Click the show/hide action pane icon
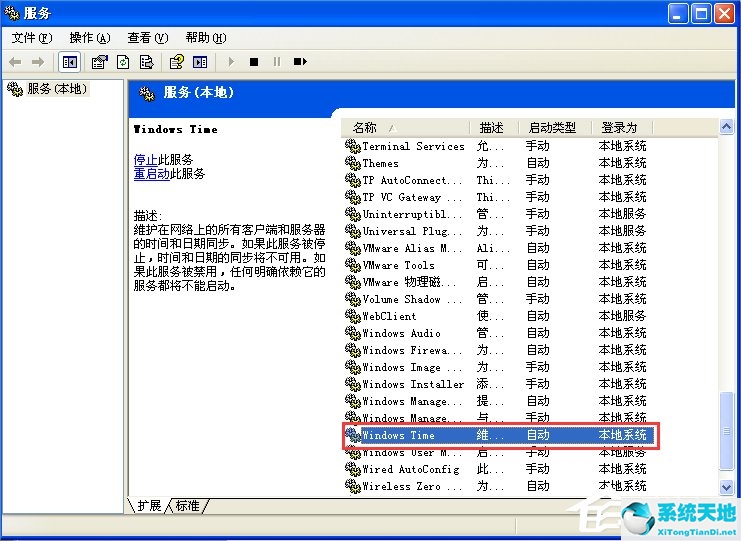Screen dimensions: 741x541 click(200, 62)
